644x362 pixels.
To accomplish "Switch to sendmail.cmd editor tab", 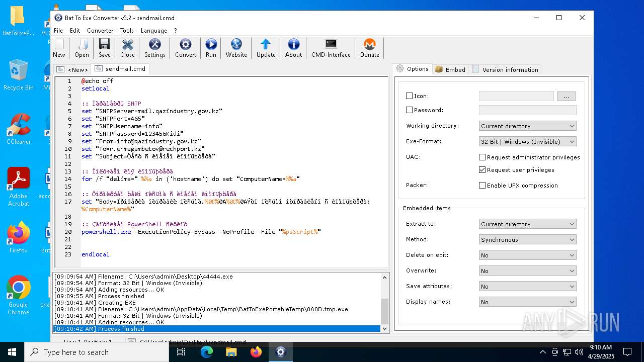I will point(121,69).
